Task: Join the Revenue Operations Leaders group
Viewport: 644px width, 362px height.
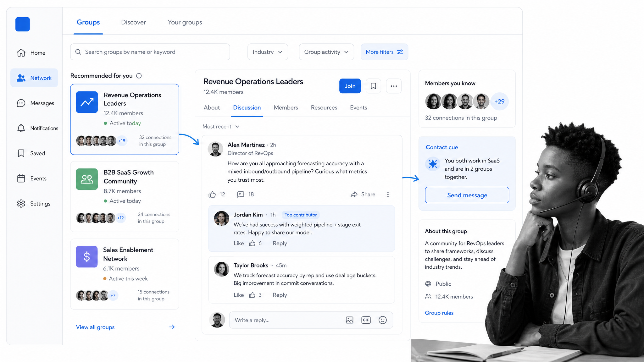Action: point(350,86)
